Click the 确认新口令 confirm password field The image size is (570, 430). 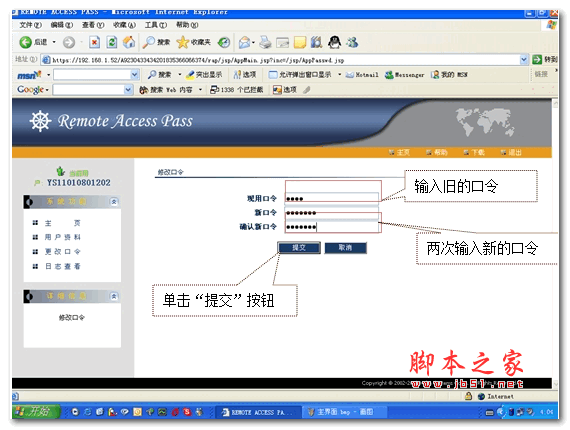coord(332,226)
